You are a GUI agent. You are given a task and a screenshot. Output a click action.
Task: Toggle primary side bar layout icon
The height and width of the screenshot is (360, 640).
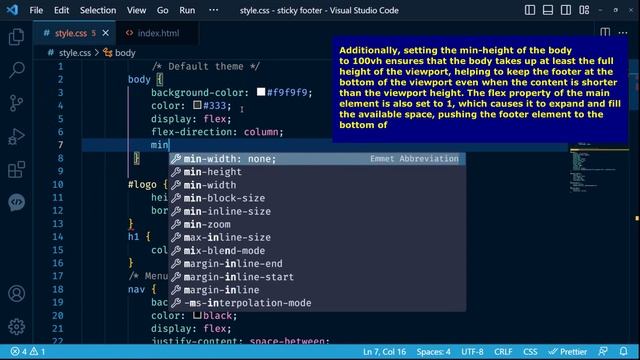[x=530, y=10]
